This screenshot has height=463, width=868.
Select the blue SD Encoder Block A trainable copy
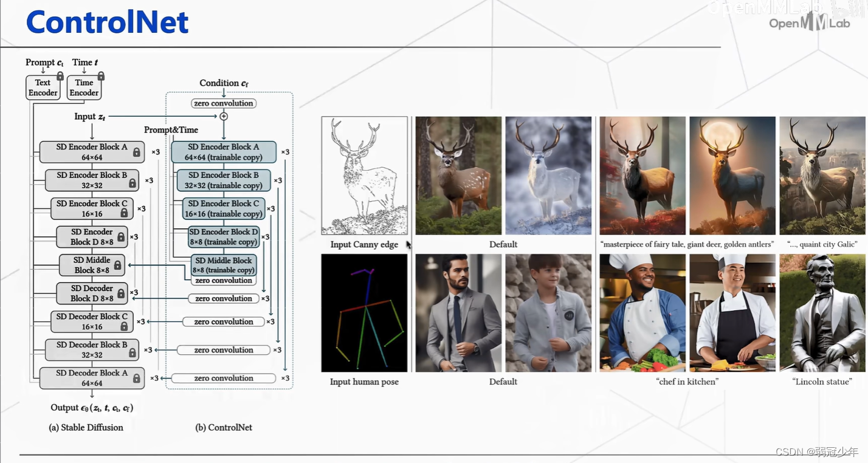(224, 152)
